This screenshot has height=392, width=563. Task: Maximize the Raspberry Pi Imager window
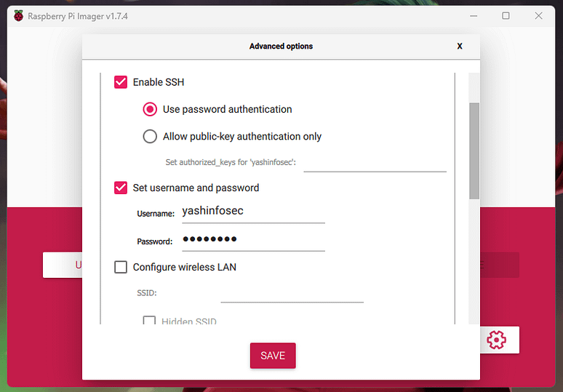coord(506,16)
